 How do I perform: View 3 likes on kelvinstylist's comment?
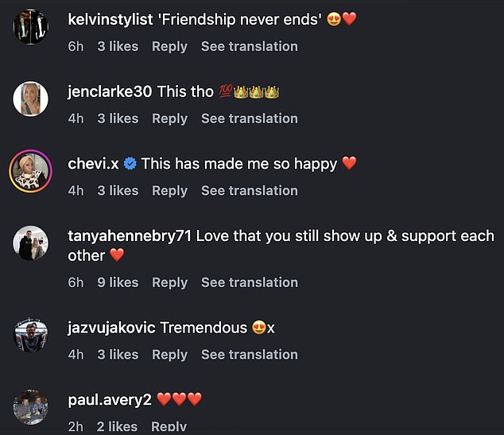pos(118,46)
